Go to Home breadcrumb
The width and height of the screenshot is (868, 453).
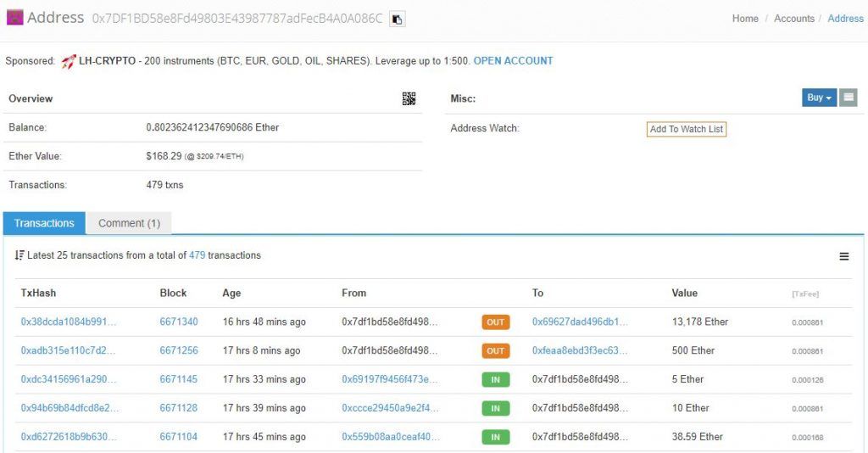pyautogui.click(x=745, y=19)
